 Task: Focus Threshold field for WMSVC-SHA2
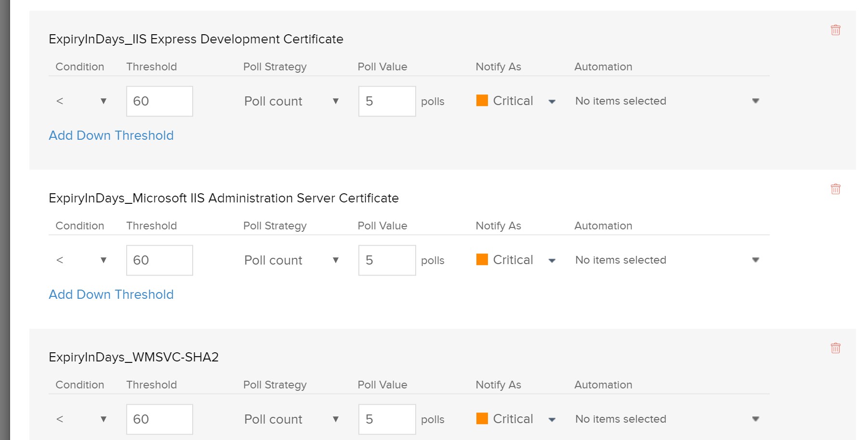(159, 419)
